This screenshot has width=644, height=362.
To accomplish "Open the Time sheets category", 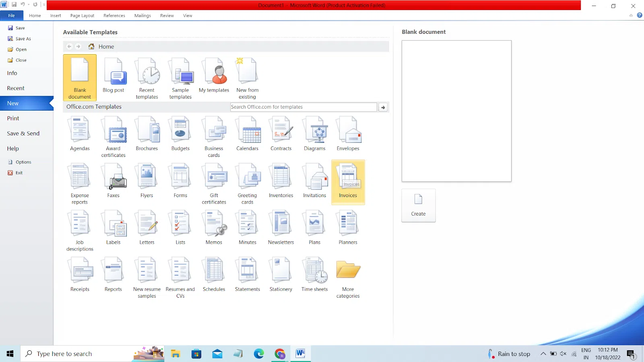I will pyautogui.click(x=314, y=274).
